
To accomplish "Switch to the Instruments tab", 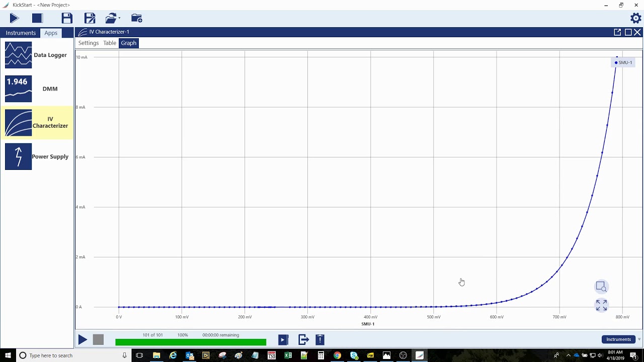I will click(21, 33).
